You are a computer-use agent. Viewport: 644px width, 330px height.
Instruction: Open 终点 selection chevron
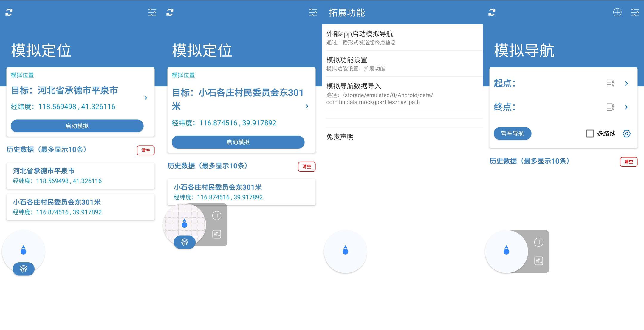pos(626,107)
